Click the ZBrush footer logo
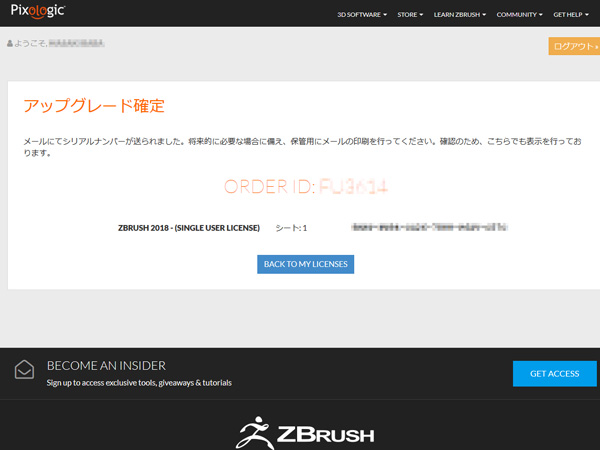This screenshot has width=600, height=450. click(305, 433)
